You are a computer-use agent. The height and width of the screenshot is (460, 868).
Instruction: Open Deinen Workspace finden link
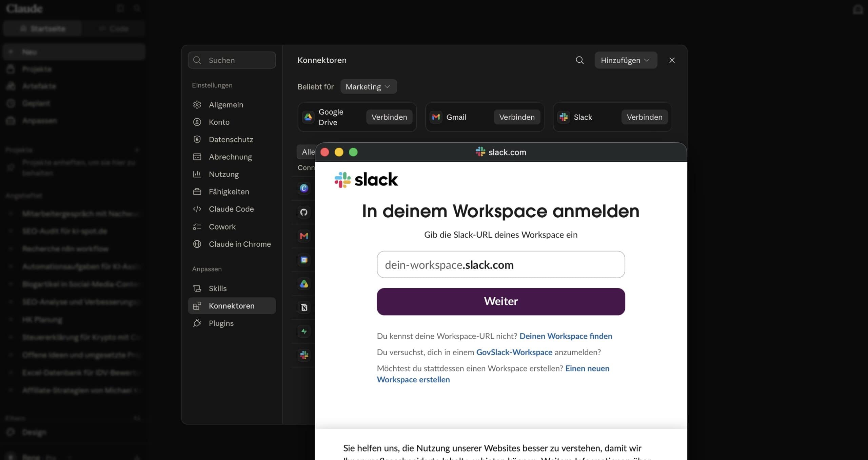(x=566, y=336)
